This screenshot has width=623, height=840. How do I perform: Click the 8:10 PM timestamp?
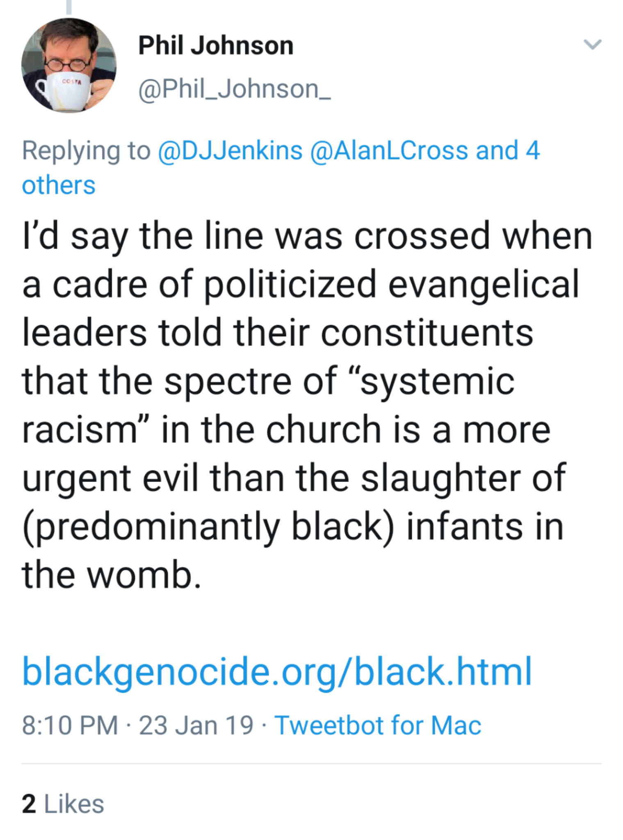point(70,726)
